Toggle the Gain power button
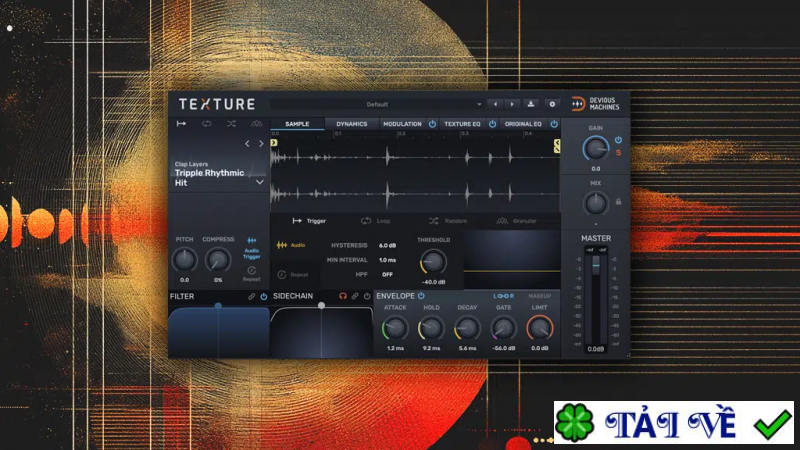800x450 pixels. pyautogui.click(x=618, y=140)
